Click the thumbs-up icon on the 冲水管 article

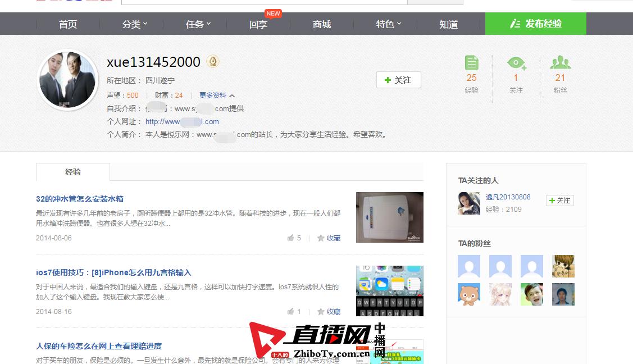point(290,238)
